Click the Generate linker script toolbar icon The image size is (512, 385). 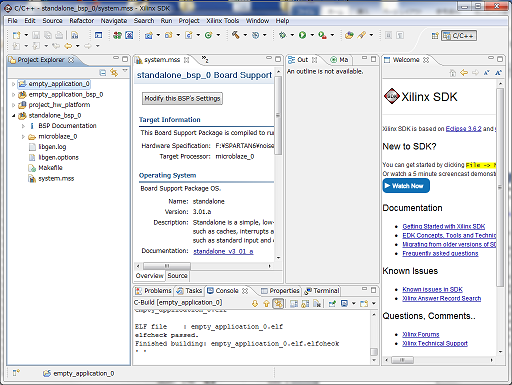point(129,35)
